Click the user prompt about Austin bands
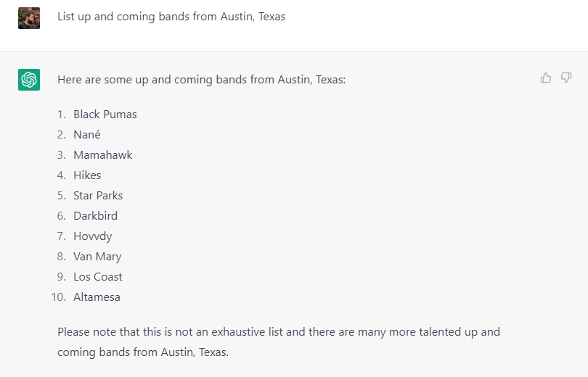The height and width of the screenshot is (377, 588). (171, 17)
